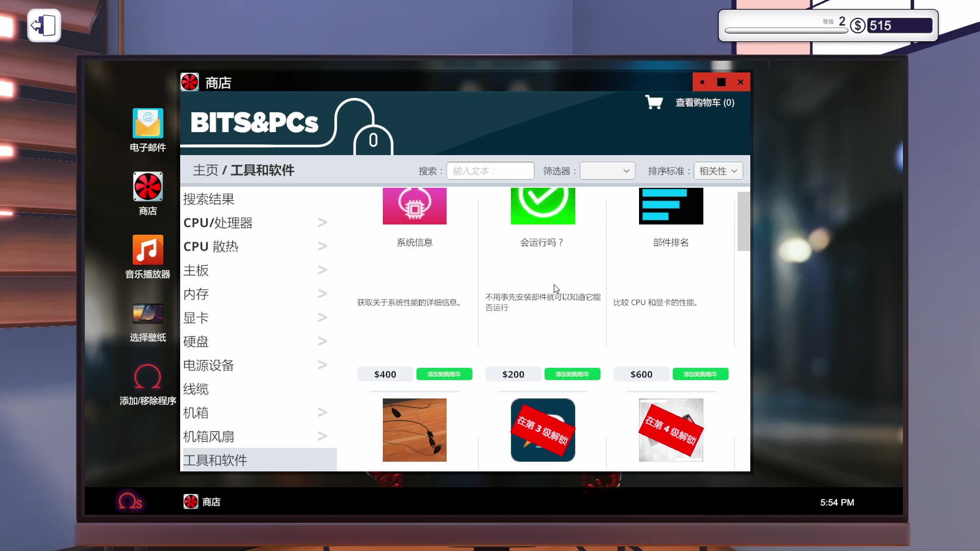Click the 会运行吗？ product title

click(542, 242)
